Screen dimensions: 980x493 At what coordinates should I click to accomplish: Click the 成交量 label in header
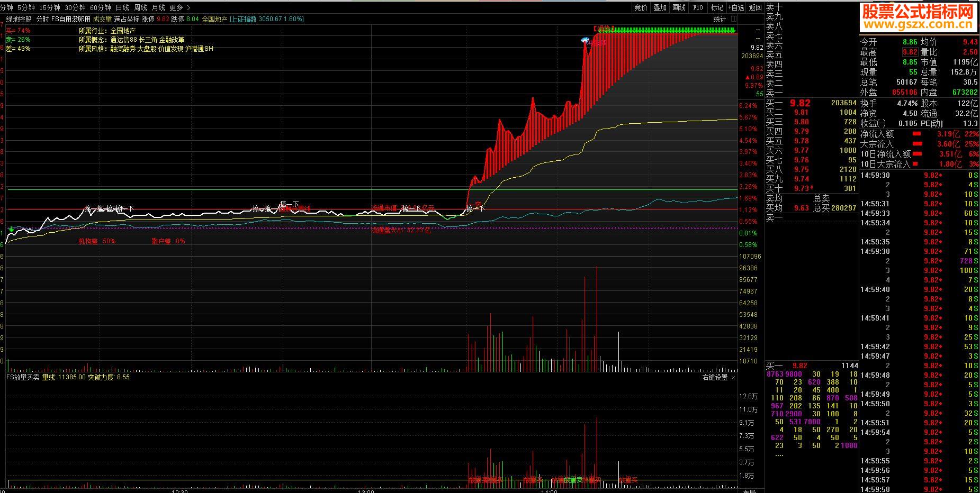click(x=103, y=19)
